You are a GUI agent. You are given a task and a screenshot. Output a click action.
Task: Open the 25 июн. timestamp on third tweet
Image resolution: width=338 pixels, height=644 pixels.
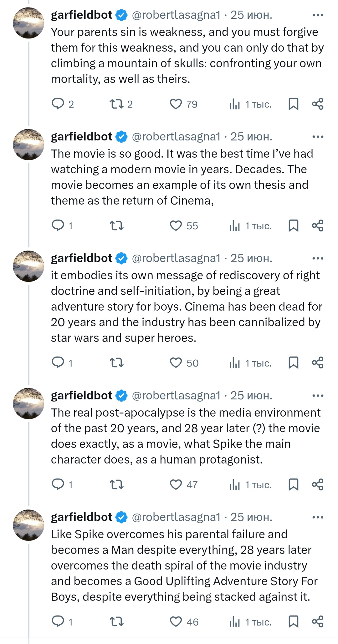click(251, 258)
